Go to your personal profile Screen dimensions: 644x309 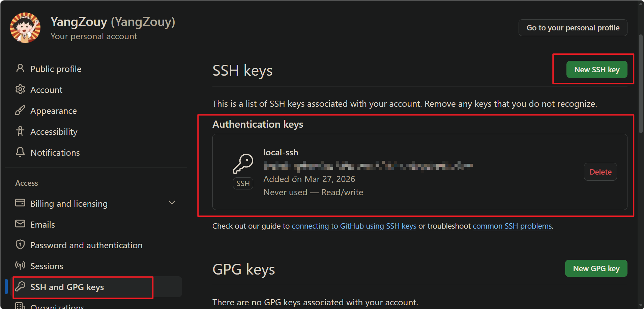(573, 28)
